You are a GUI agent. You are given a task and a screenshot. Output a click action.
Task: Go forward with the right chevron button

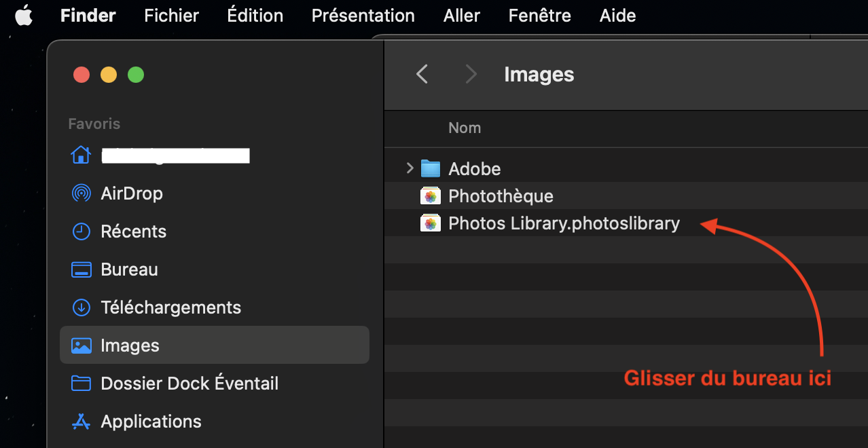[x=471, y=74]
